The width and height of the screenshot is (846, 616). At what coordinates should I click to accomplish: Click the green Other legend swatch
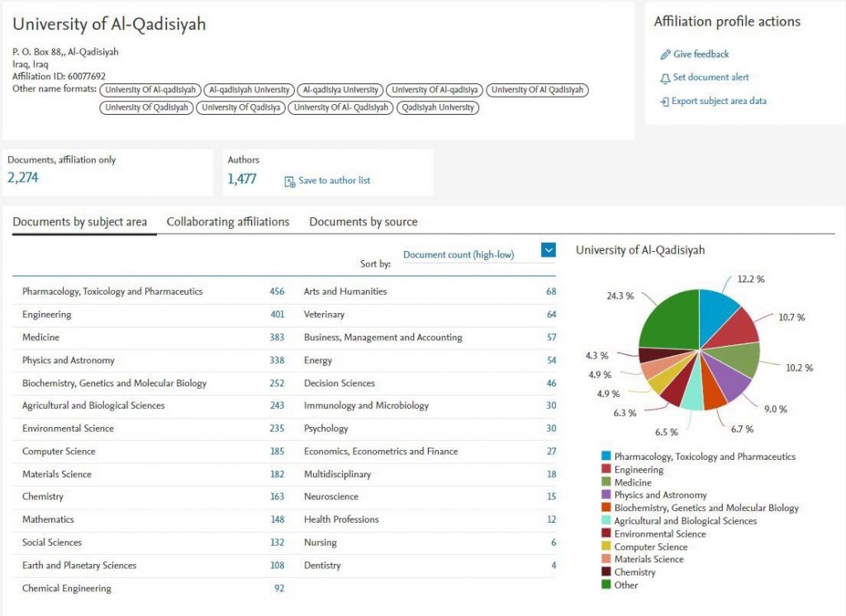[x=606, y=585]
